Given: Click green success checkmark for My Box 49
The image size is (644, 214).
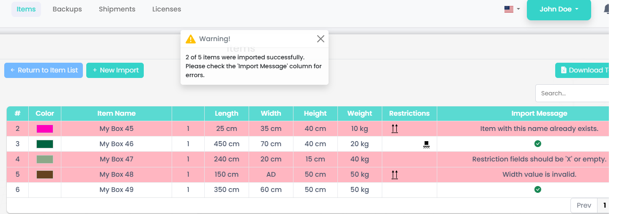Looking at the screenshot, I should click(x=537, y=190).
